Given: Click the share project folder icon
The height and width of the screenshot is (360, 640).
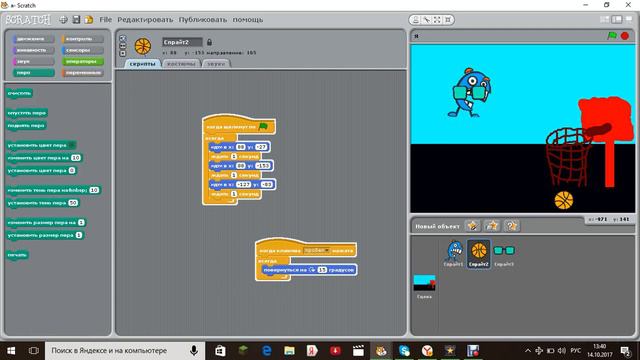Looking at the screenshot, I should [x=89, y=19].
